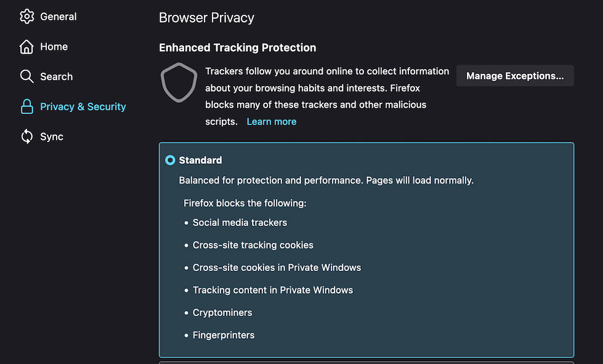Click the Enhanced Tracking Protection heading

tap(238, 47)
